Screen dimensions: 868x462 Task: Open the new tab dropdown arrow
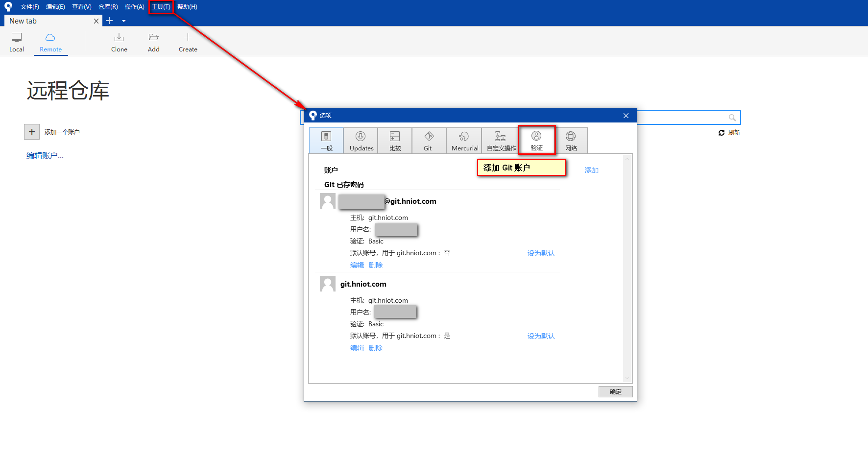click(123, 21)
